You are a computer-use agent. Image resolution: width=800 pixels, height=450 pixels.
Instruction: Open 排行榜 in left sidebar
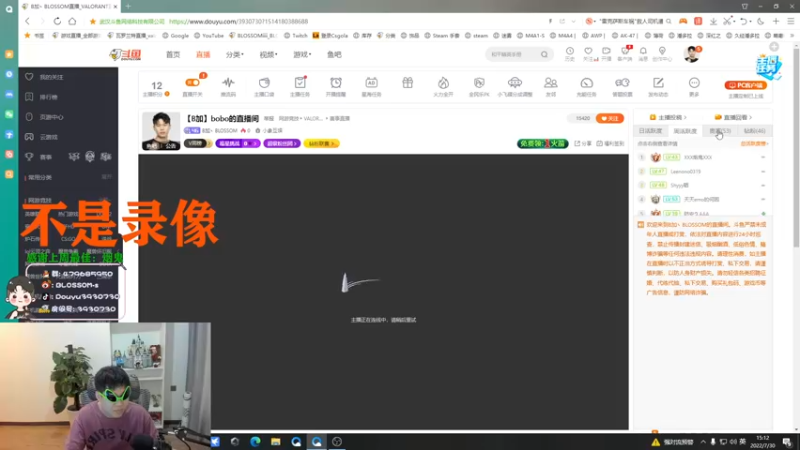[48, 97]
